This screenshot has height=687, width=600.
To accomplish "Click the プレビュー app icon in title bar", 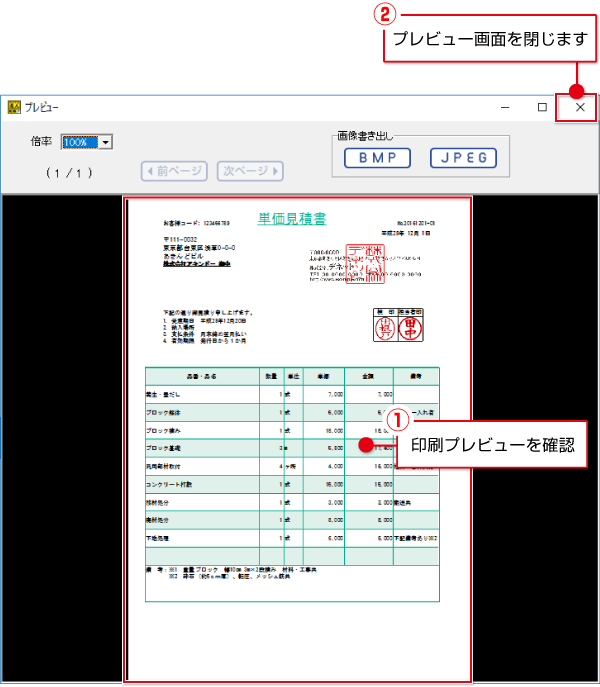I will (x=14, y=107).
